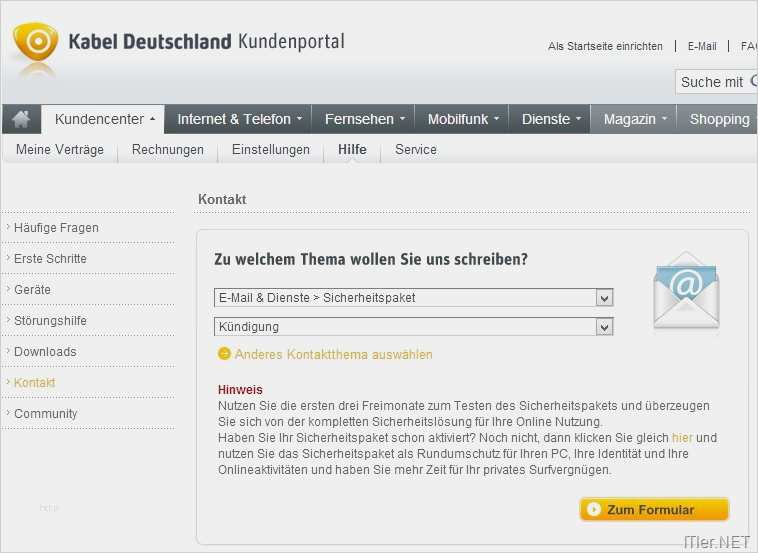Viewport: 758px width, 553px height.
Task: Open the Internet & Telefon menu
Action: [x=239, y=119]
